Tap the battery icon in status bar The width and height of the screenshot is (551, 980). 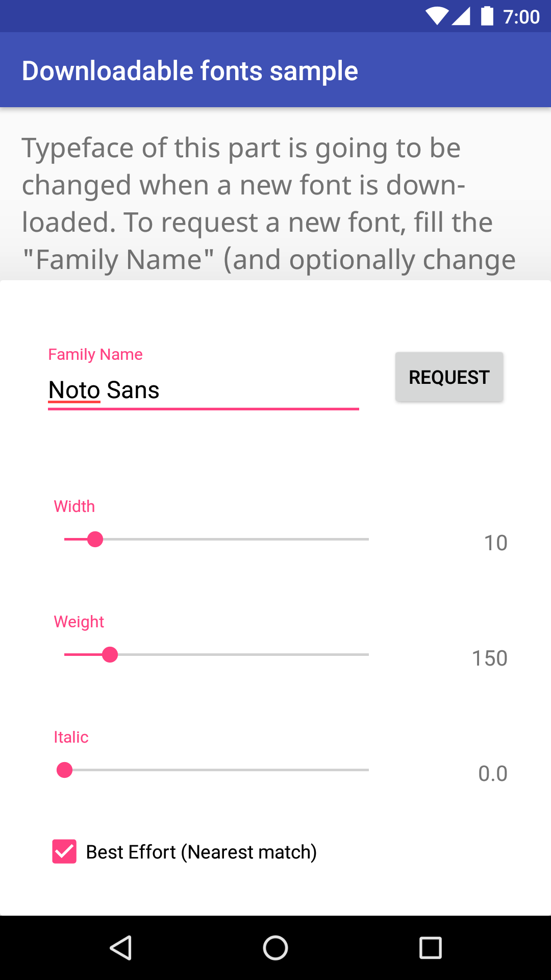487,16
